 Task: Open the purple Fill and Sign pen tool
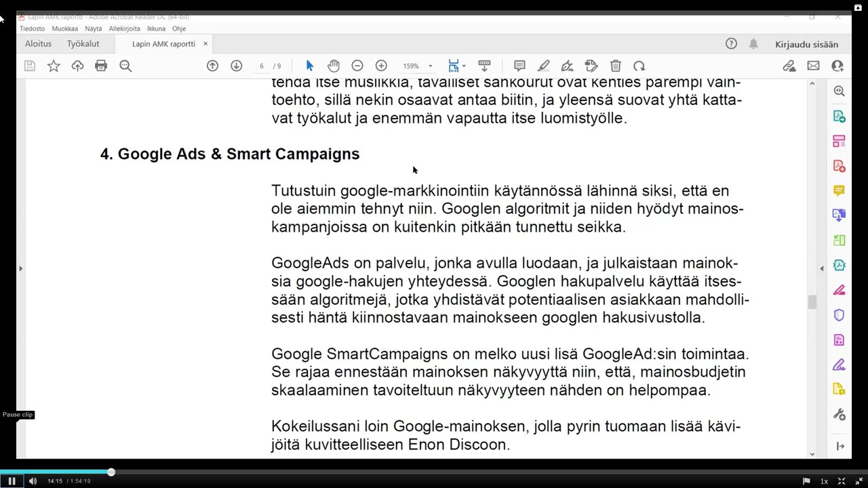tap(839, 365)
